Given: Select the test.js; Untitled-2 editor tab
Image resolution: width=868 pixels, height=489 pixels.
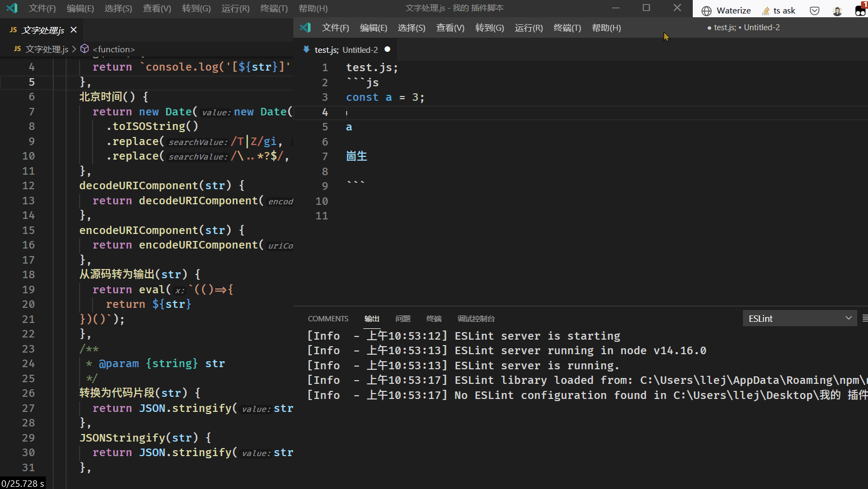Looking at the screenshot, I should point(346,50).
